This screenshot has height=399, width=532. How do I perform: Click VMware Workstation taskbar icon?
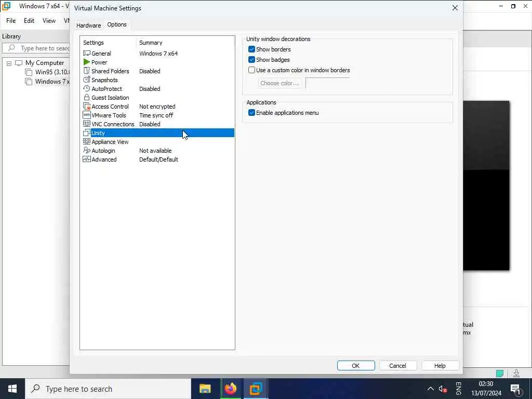click(256, 389)
